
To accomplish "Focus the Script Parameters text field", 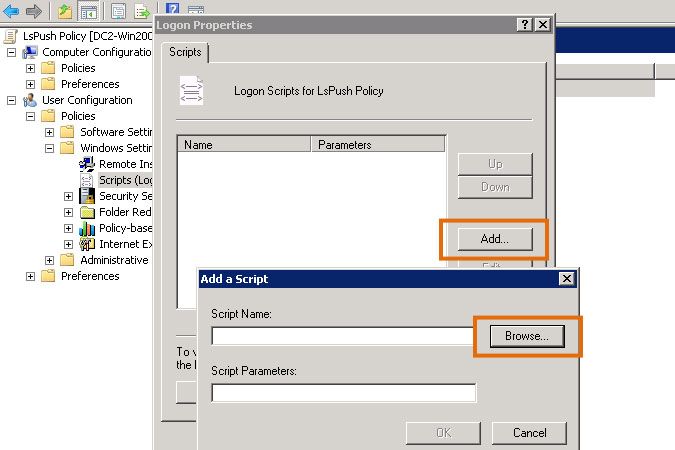I will click(x=344, y=392).
